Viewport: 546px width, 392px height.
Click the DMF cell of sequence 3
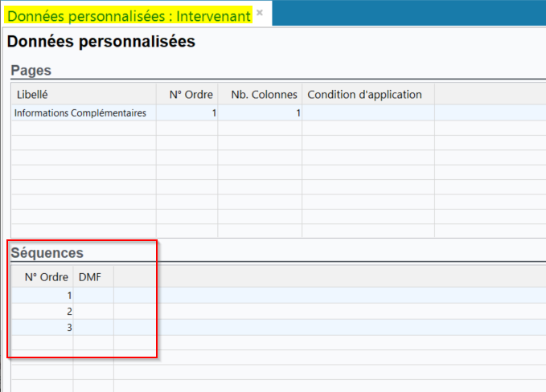pos(93,327)
